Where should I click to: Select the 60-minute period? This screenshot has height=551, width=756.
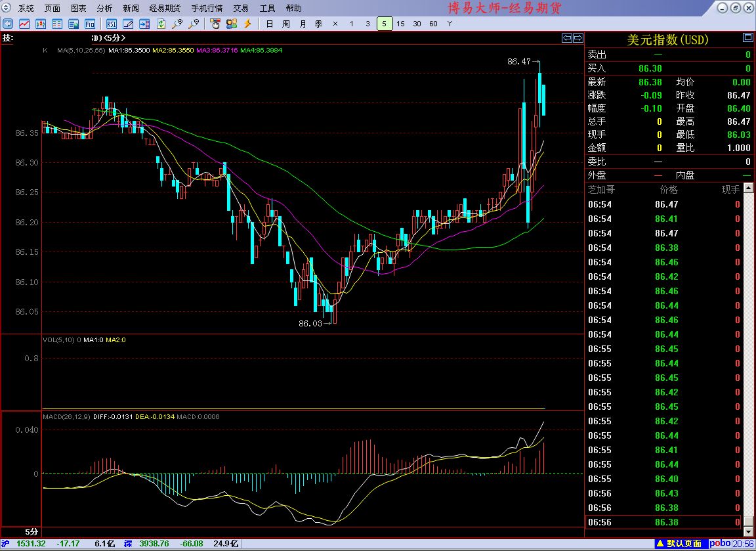(x=433, y=24)
